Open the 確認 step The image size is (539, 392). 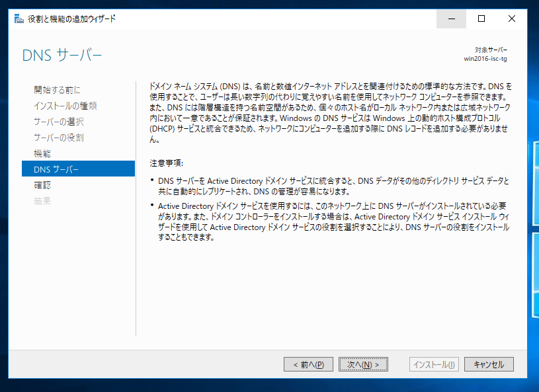click(42, 185)
